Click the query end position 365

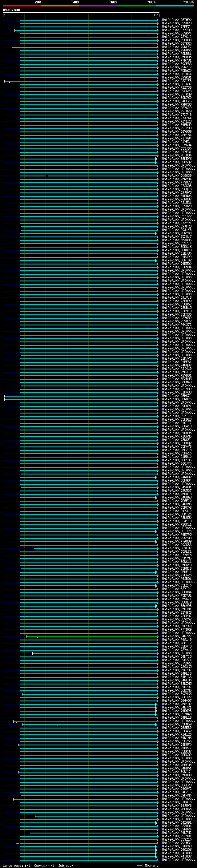pyautogui.click(x=155, y=15)
